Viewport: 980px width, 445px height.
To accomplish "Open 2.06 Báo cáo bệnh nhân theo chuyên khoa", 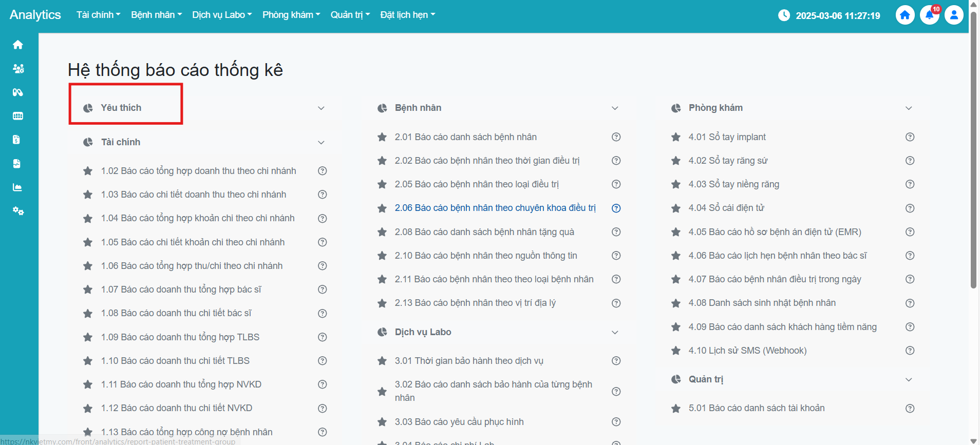I will 495,208.
